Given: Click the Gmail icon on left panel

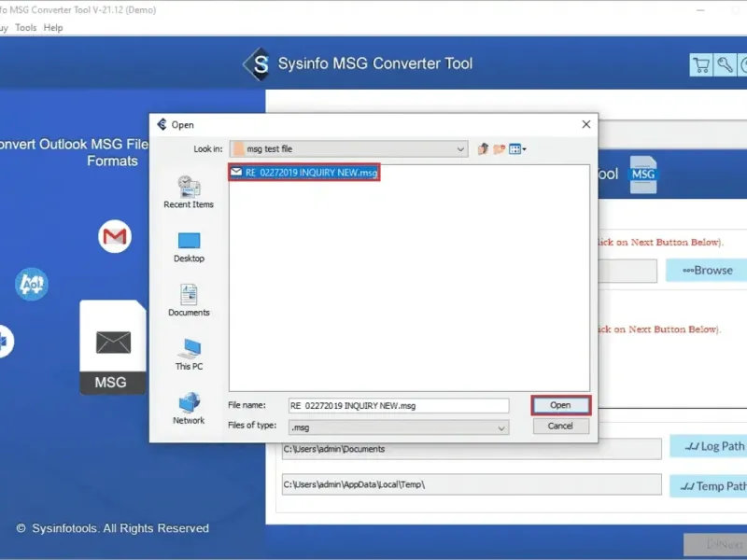Looking at the screenshot, I should pyautogui.click(x=115, y=236).
